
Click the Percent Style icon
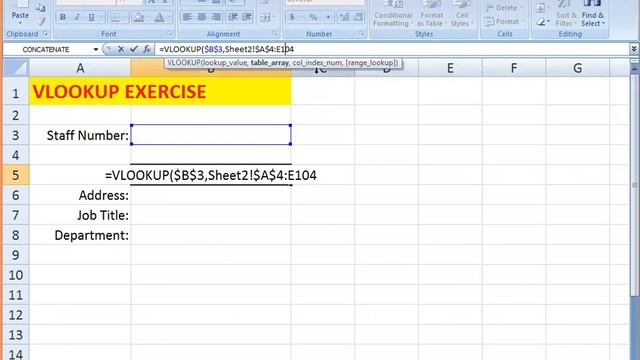point(313,17)
